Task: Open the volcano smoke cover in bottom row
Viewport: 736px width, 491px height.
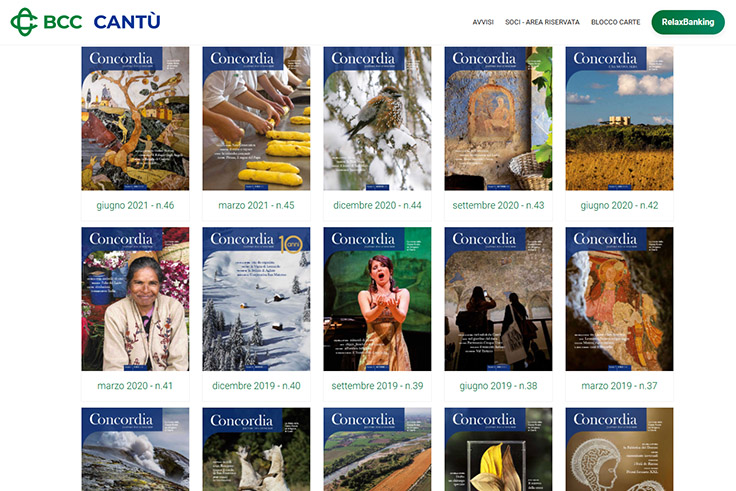Action: tap(135, 449)
